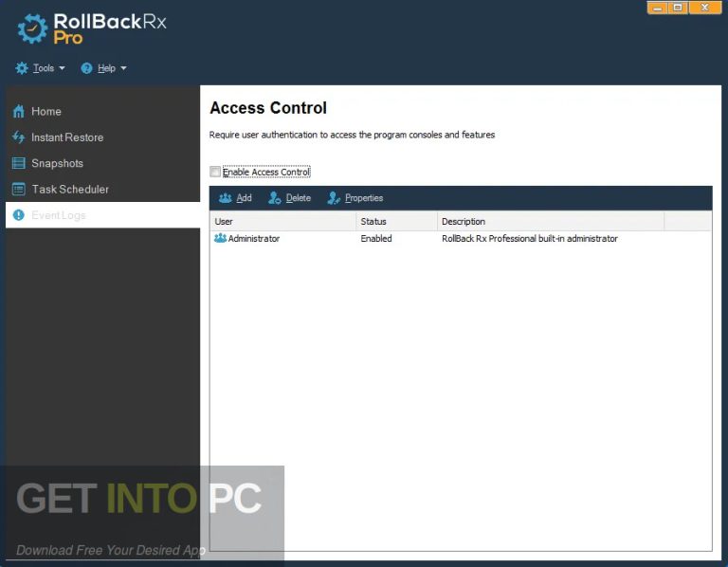
Task: Click the Event Logs exclamation icon
Action: (x=19, y=215)
